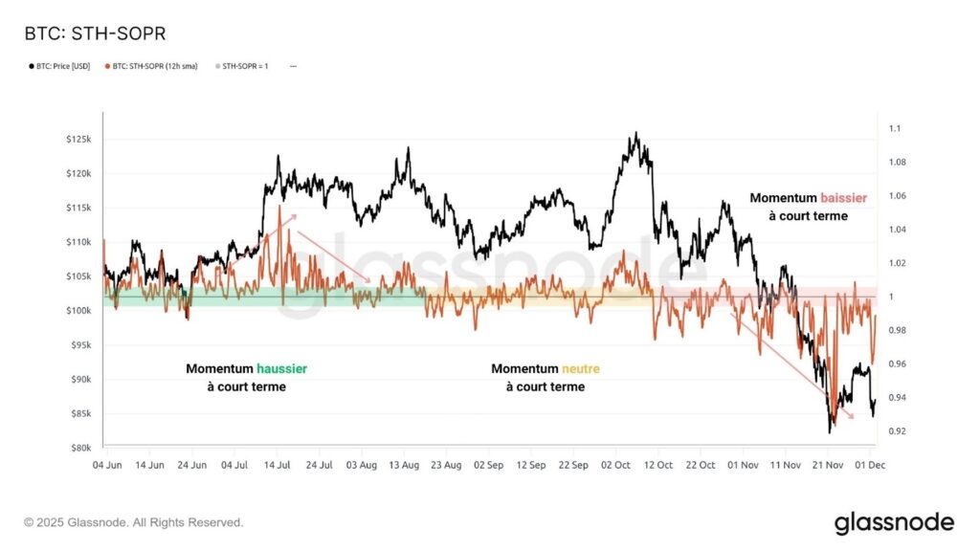
Task: Click the 0.92 label on the right axis
Action: [897, 431]
